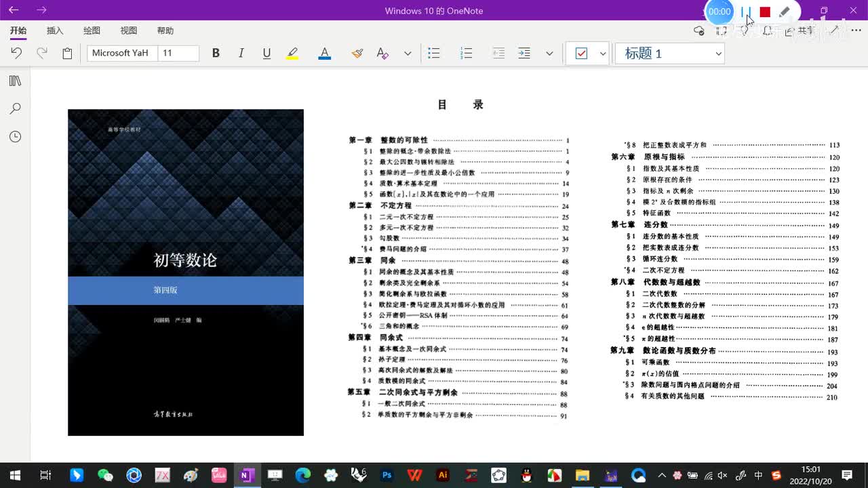Click the font size box showing 11
This screenshot has width=868, height=488.
click(x=178, y=53)
